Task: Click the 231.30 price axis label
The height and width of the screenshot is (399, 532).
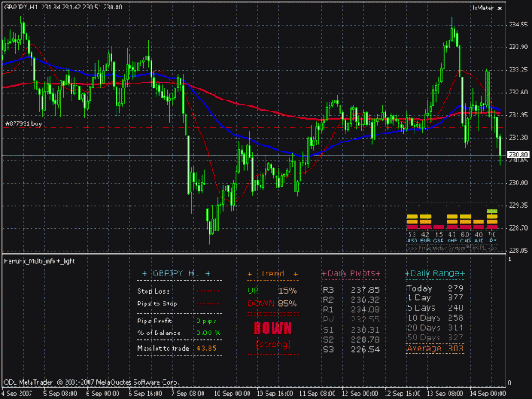Action: click(518, 138)
